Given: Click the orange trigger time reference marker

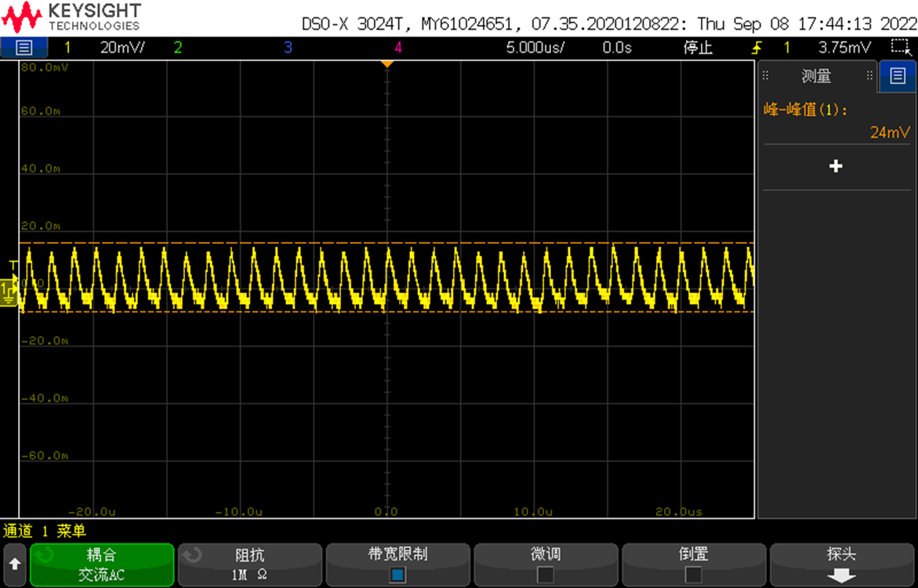Looking at the screenshot, I should 387,64.
